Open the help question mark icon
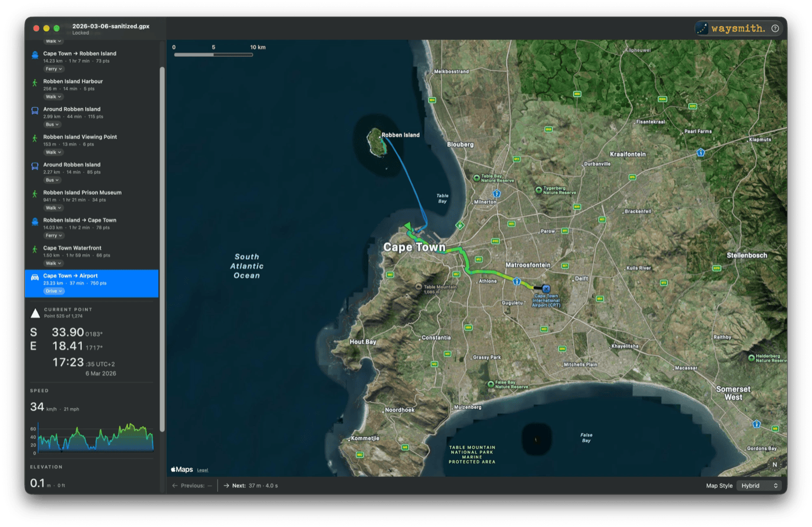The height and width of the screenshot is (527, 812). [775, 28]
